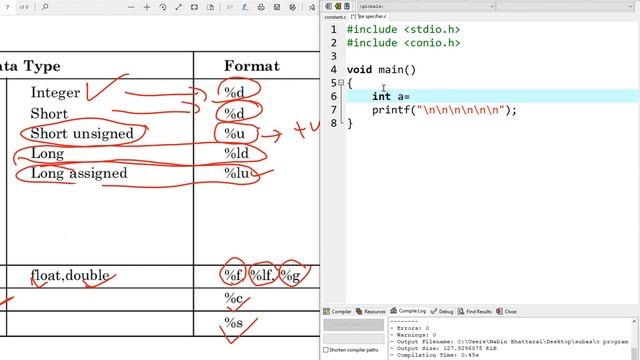This screenshot has width=640, height=360.
Task: Close the bottom panel via Close tab
Action: [506, 311]
